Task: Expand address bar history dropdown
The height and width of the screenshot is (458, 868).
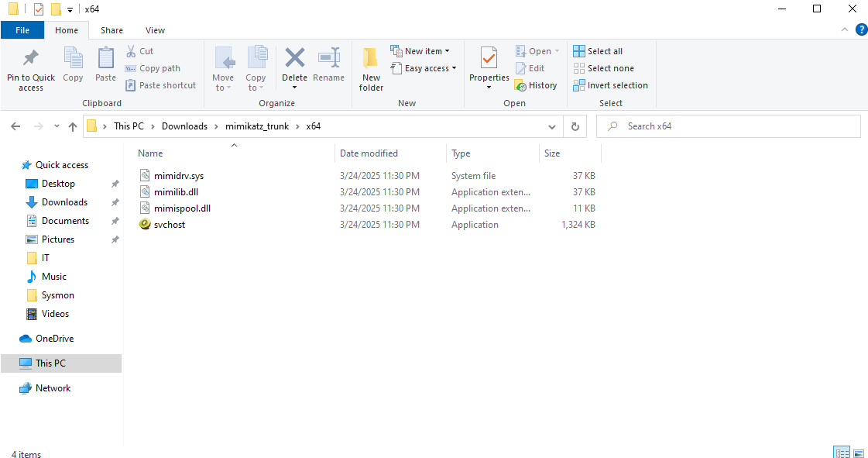Action: pyautogui.click(x=551, y=126)
